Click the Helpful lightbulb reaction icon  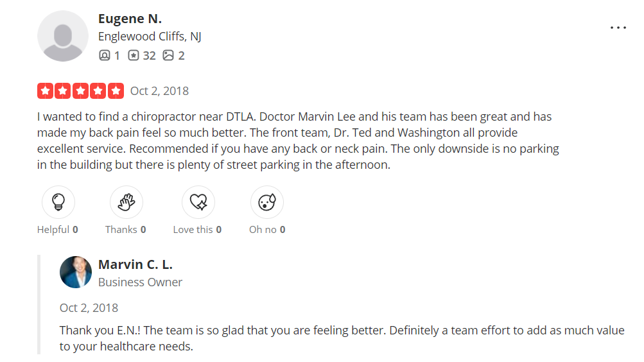click(x=58, y=203)
